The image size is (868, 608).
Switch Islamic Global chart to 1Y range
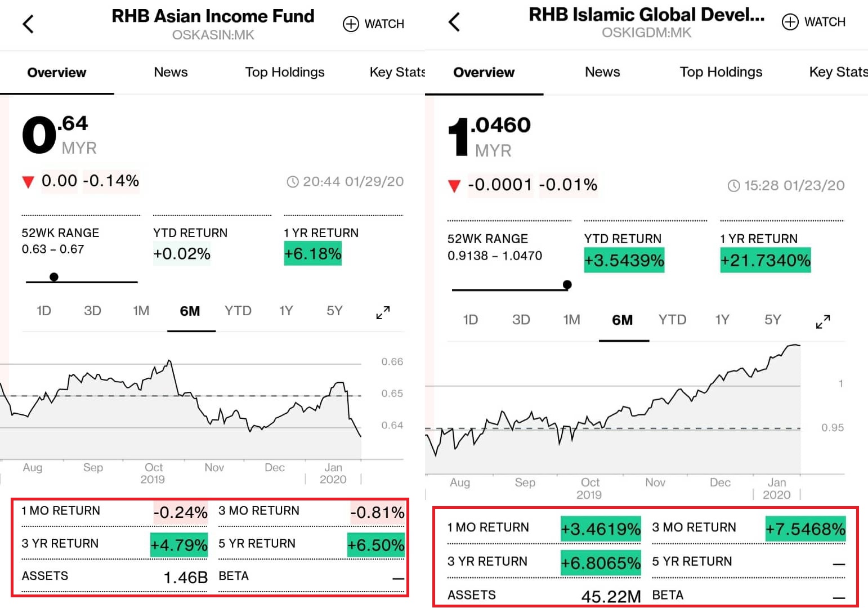(722, 320)
